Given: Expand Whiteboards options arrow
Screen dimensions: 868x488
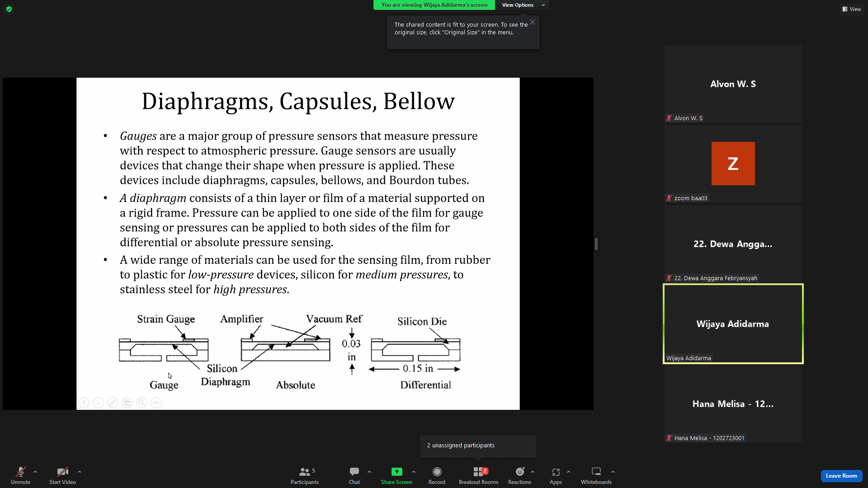Looking at the screenshot, I should pyautogui.click(x=613, y=472).
